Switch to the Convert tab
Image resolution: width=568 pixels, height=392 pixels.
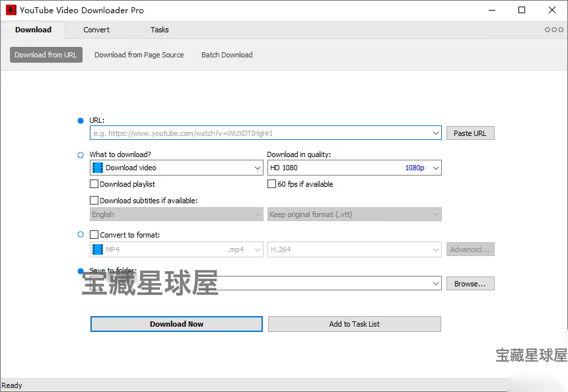96,30
